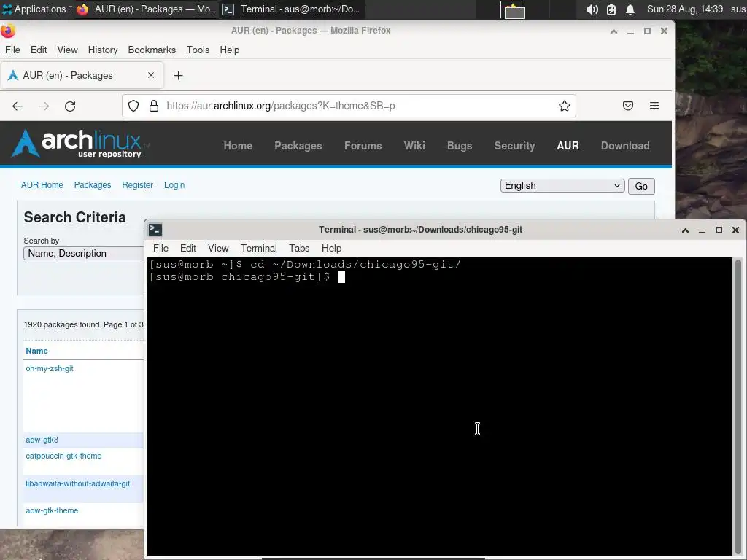Select the Terminal taskbar button
This screenshot has width=747, height=560.
coord(292,9)
